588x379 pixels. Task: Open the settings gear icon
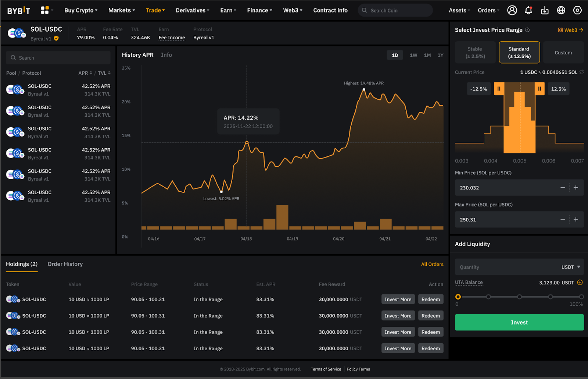tap(577, 10)
